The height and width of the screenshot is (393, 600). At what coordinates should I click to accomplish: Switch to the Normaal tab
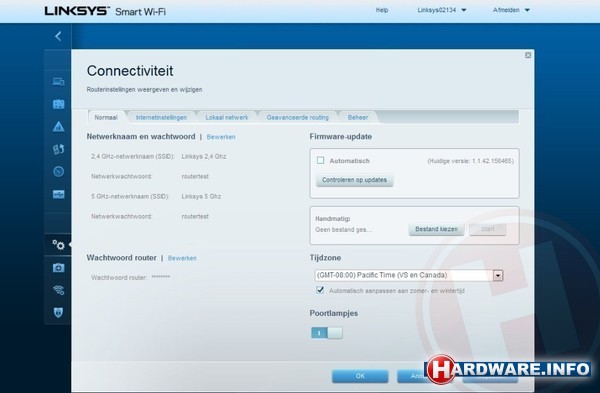pos(106,117)
